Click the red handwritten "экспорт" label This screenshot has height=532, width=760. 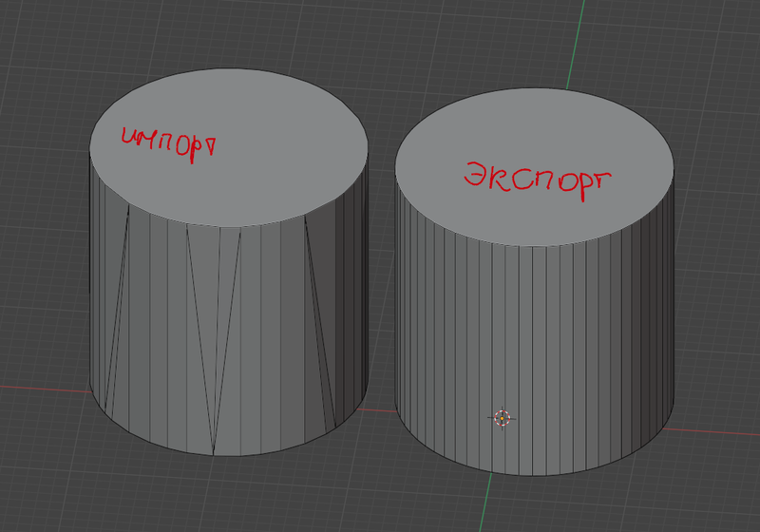(536, 178)
